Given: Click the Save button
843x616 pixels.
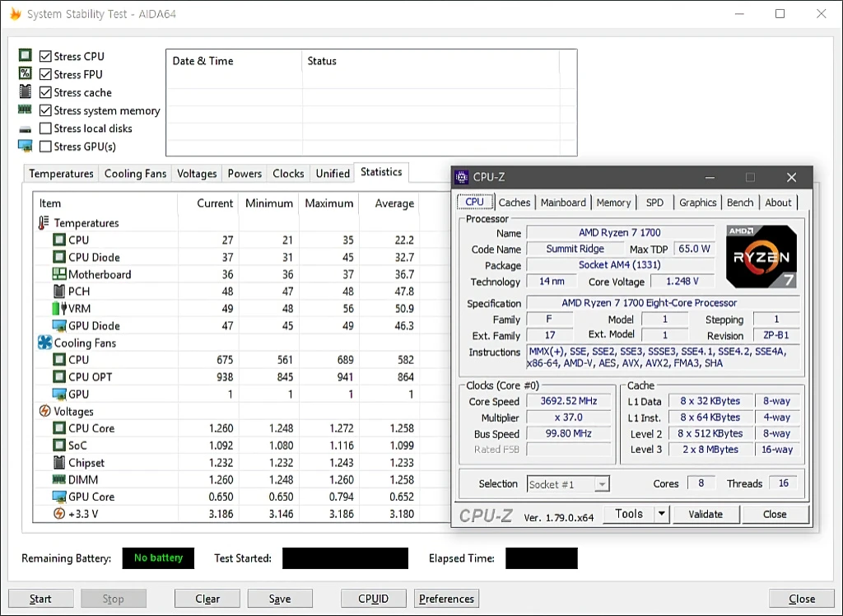Looking at the screenshot, I should 280,599.
